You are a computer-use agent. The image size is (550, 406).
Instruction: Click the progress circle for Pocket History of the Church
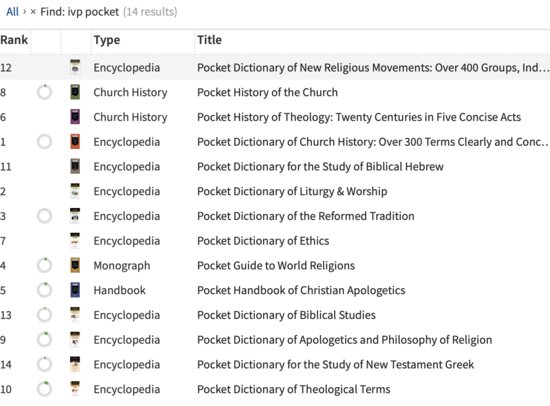tap(45, 92)
